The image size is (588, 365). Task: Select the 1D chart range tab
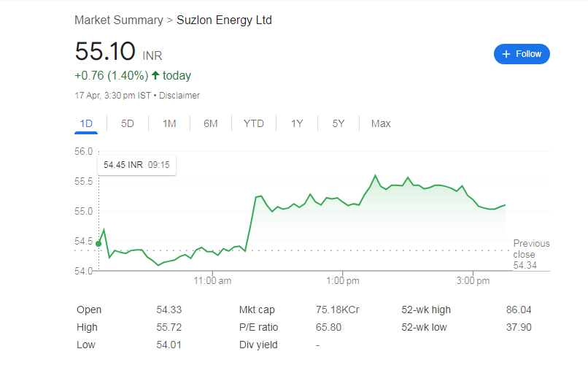tap(86, 123)
